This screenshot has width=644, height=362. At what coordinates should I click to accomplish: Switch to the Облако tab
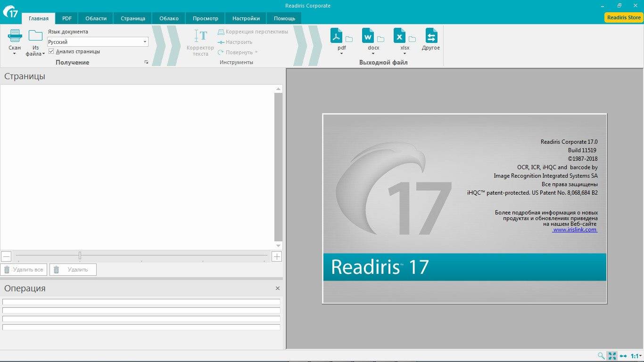coord(169,18)
